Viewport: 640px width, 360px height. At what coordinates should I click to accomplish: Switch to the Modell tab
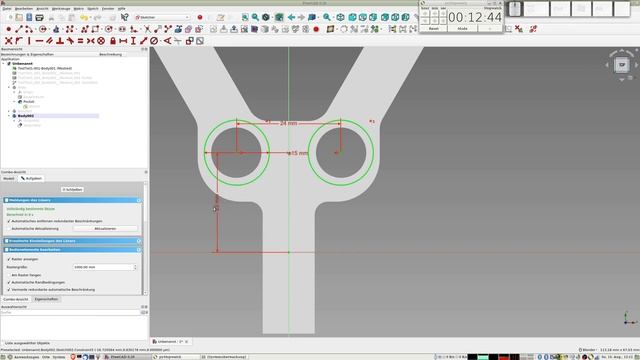9,178
